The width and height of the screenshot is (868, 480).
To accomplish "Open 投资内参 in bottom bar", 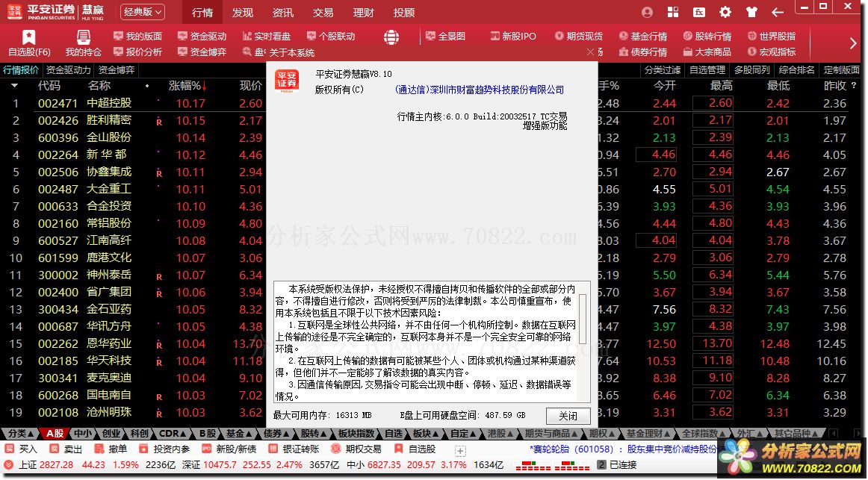I will coord(164,449).
